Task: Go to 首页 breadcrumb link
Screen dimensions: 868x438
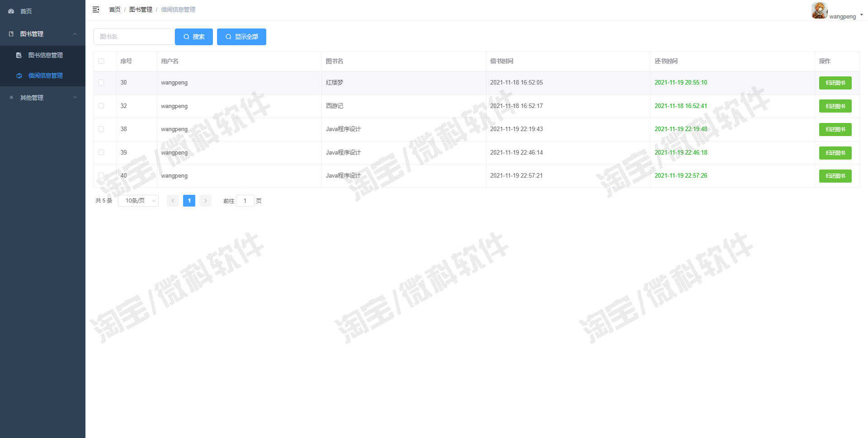Action: pos(115,9)
